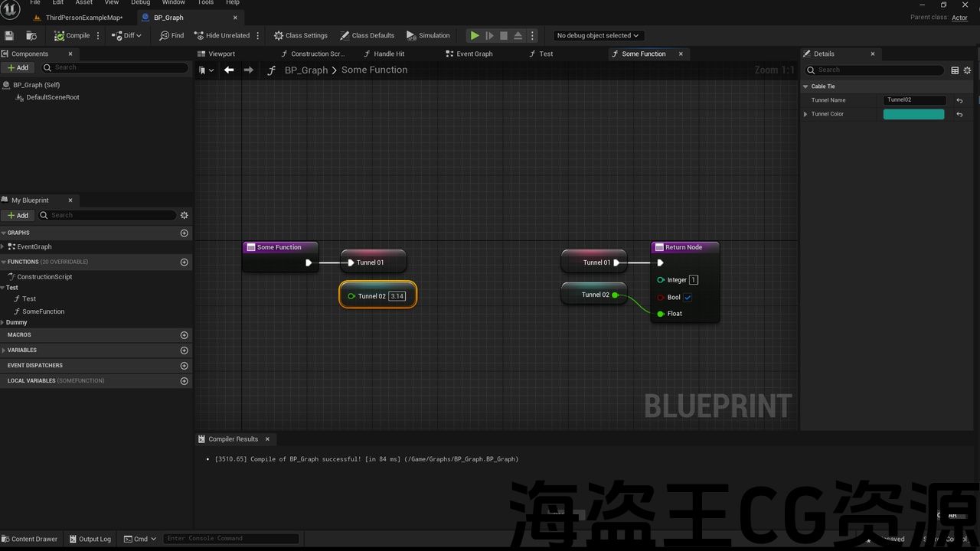Switch to the Event Graph tab
The image size is (980, 551).
click(474, 54)
